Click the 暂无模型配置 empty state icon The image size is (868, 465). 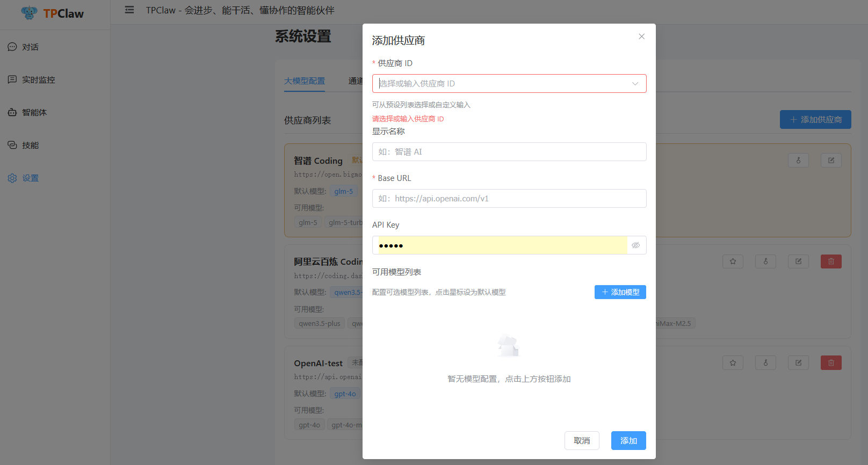click(509, 345)
